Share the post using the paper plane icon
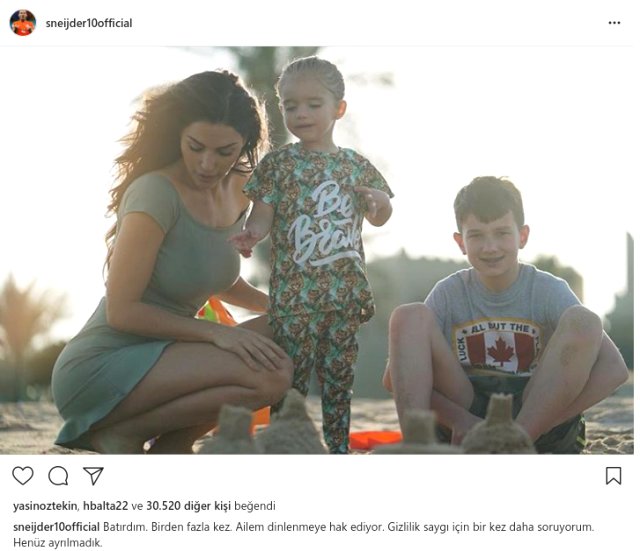The height and width of the screenshot is (551, 640). pos(93,475)
